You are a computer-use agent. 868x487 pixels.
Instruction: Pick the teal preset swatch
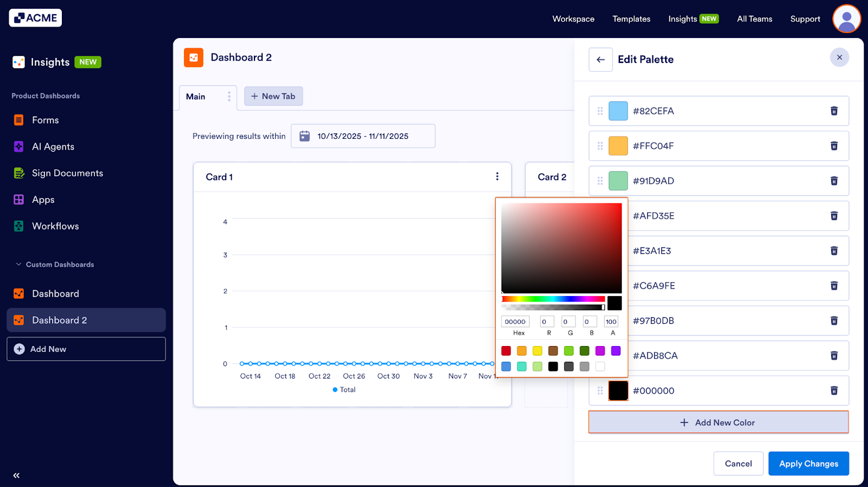521,367
